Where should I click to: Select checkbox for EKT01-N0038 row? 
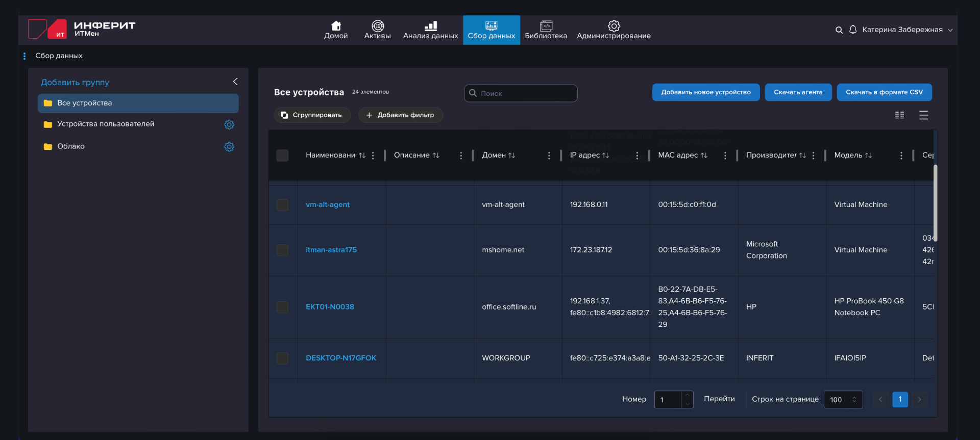click(x=282, y=307)
